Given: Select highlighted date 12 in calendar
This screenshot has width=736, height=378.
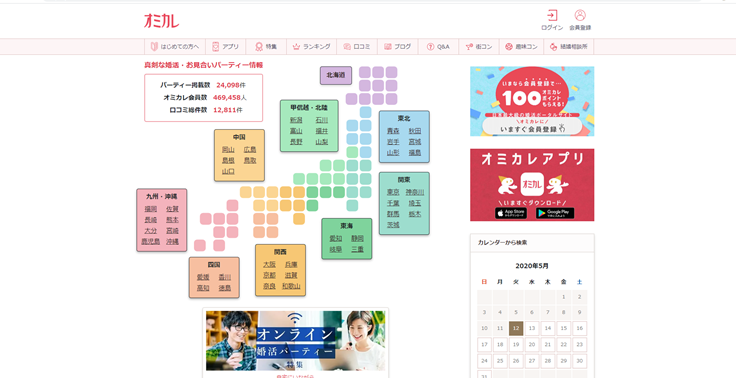Looking at the screenshot, I should (x=516, y=328).
